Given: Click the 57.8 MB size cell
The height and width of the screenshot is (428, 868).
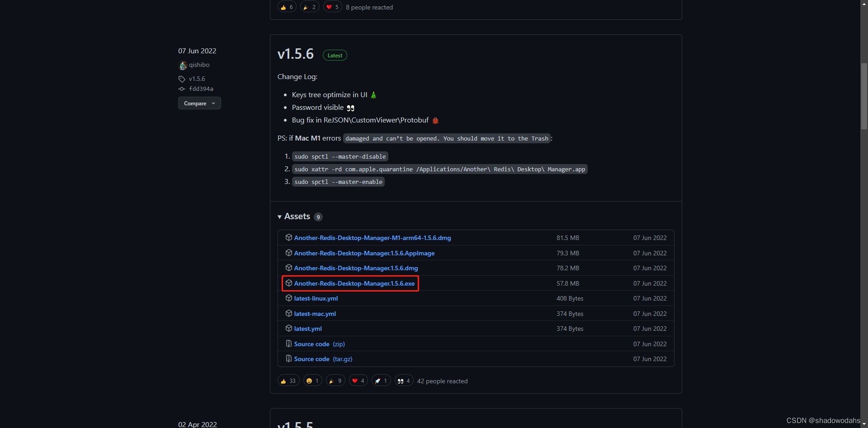Looking at the screenshot, I should [x=568, y=283].
